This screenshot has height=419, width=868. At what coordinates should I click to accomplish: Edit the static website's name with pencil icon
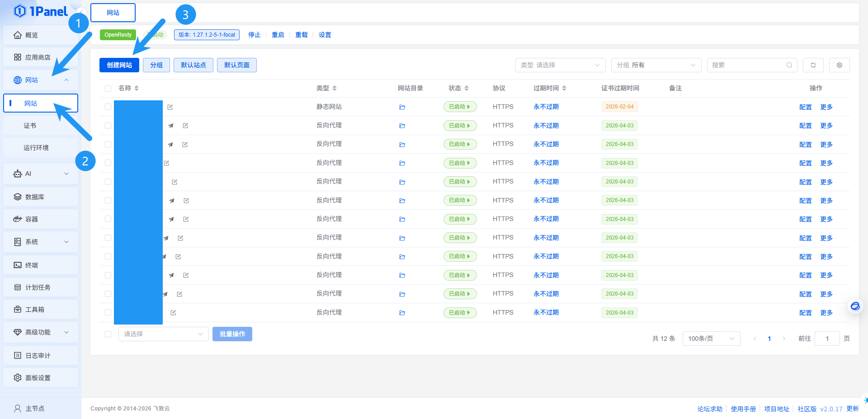point(170,107)
